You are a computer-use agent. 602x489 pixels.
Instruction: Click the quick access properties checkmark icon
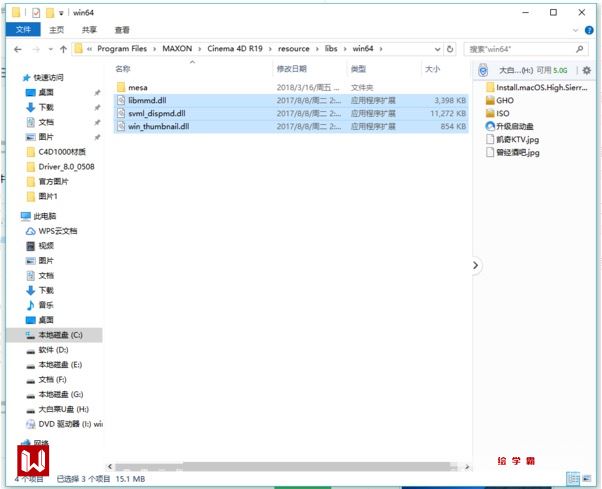point(36,13)
